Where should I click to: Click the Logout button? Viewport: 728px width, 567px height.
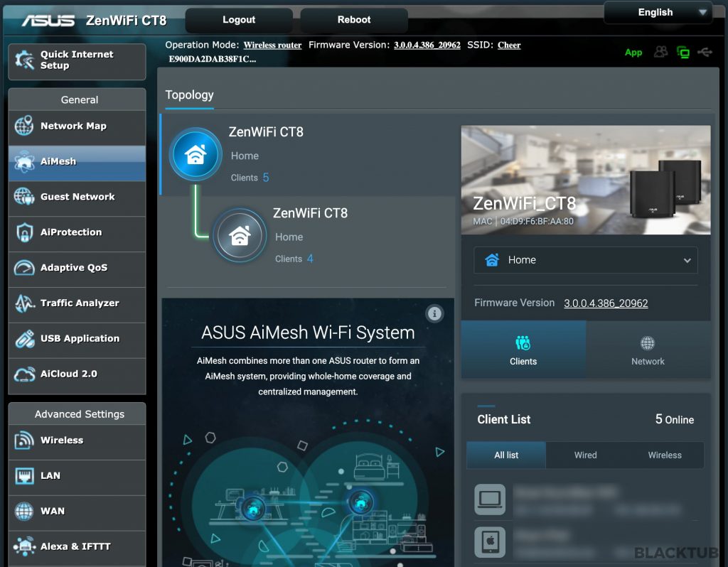pyautogui.click(x=239, y=20)
